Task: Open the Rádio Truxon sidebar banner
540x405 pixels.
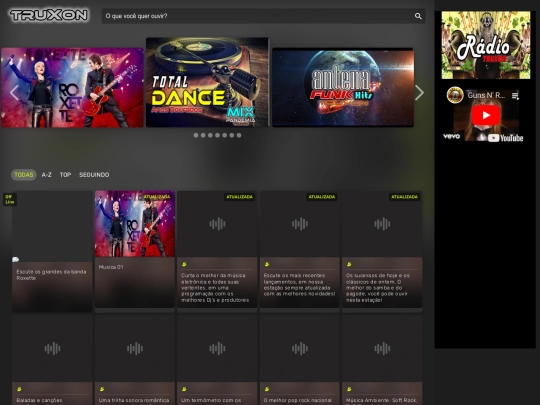Action: pyautogui.click(x=486, y=45)
